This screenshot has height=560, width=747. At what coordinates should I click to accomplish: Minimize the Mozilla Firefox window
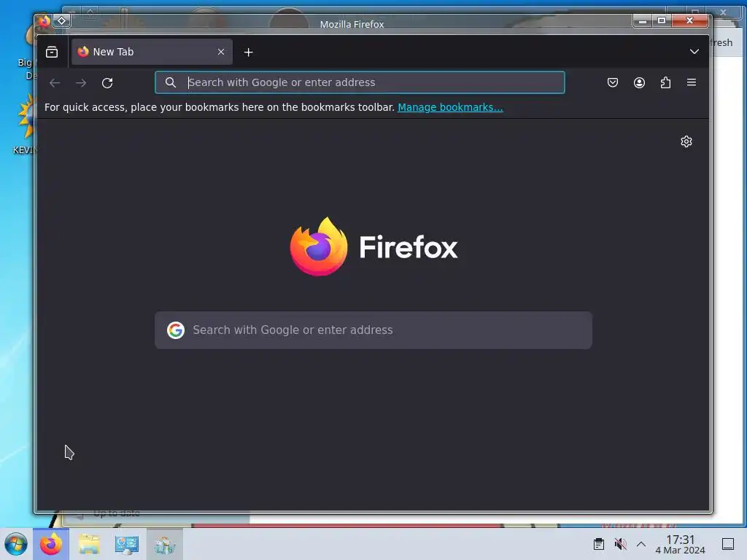pos(643,20)
